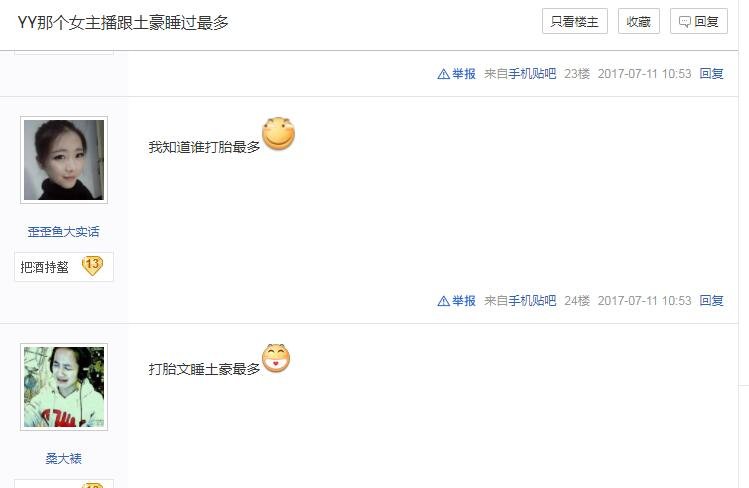Open the 回复 button in top bar
The height and width of the screenshot is (488, 749).
tap(698, 21)
